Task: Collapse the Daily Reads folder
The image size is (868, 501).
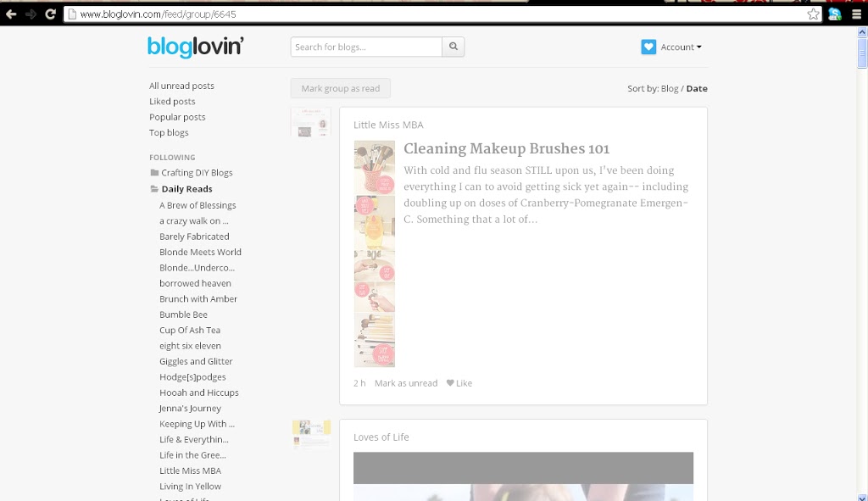Action: point(154,189)
